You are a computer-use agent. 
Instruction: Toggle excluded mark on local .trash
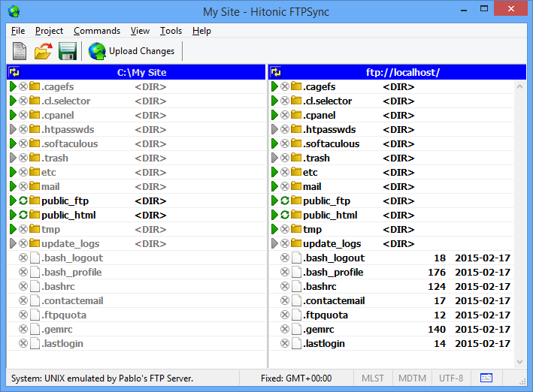[23, 158]
